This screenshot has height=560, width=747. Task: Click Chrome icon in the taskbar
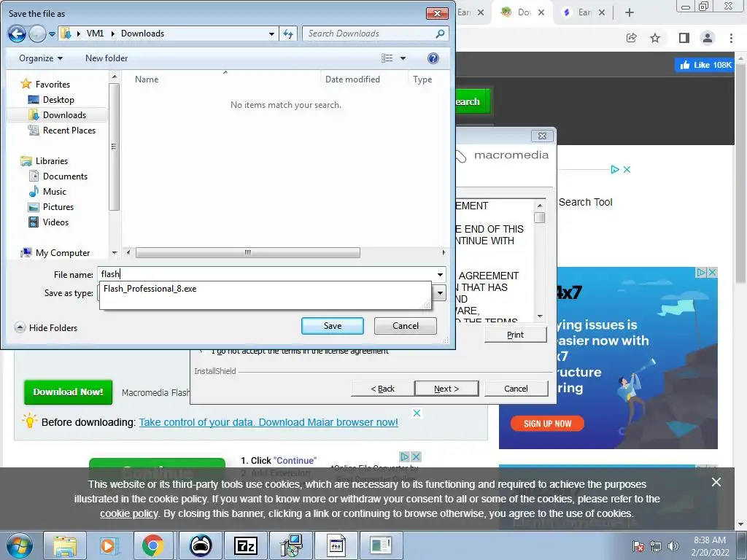click(x=153, y=545)
